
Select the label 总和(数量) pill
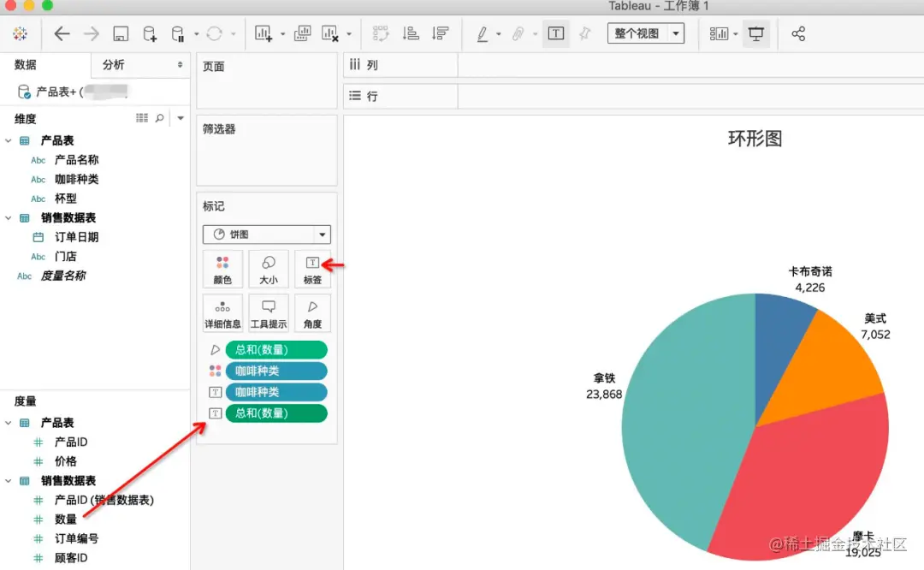276,413
